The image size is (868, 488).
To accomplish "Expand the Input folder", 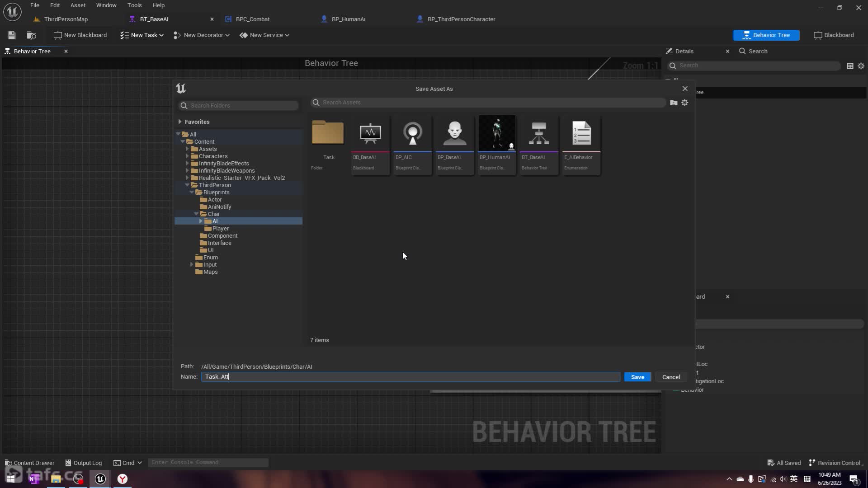I will pyautogui.click(x=192, y=265).
